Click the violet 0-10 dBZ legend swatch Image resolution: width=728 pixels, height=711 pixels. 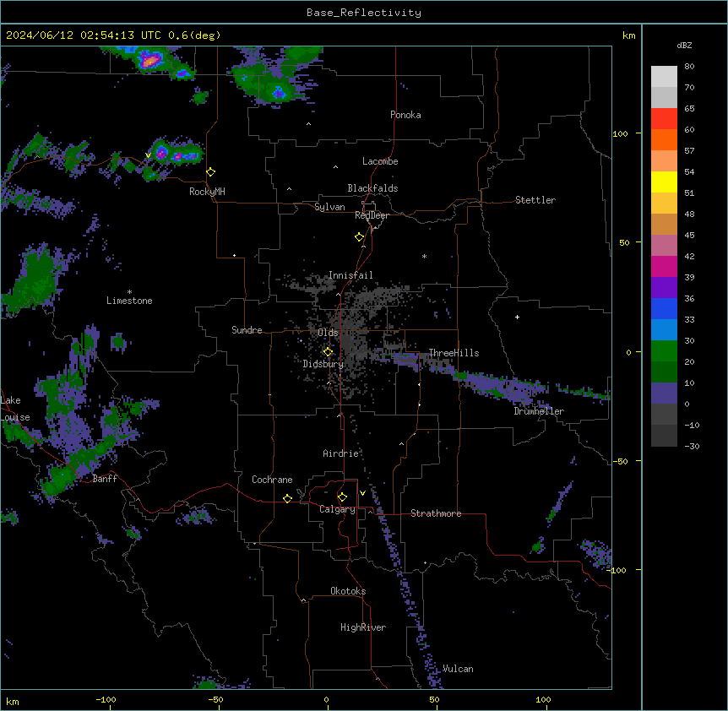point(664,393)
